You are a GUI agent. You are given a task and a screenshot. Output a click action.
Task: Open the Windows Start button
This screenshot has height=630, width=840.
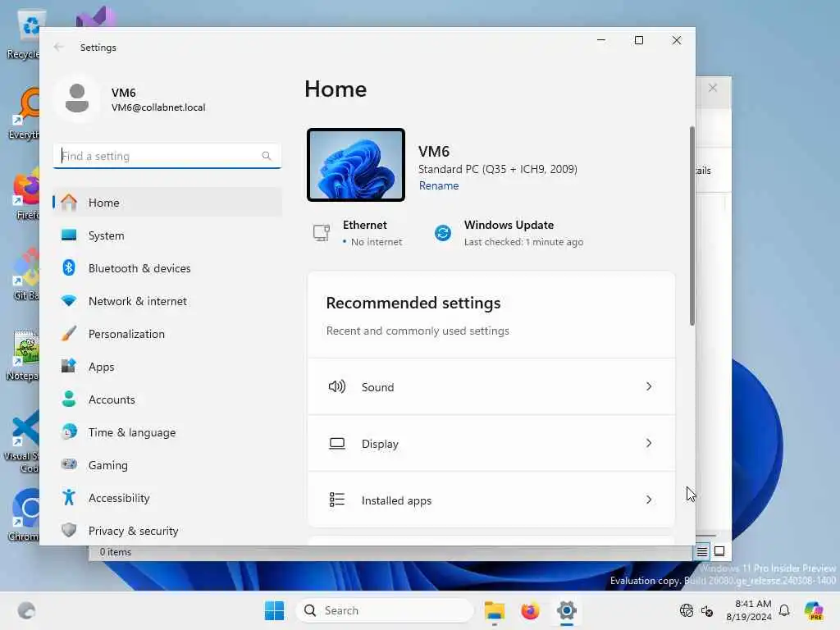[274, 610]
